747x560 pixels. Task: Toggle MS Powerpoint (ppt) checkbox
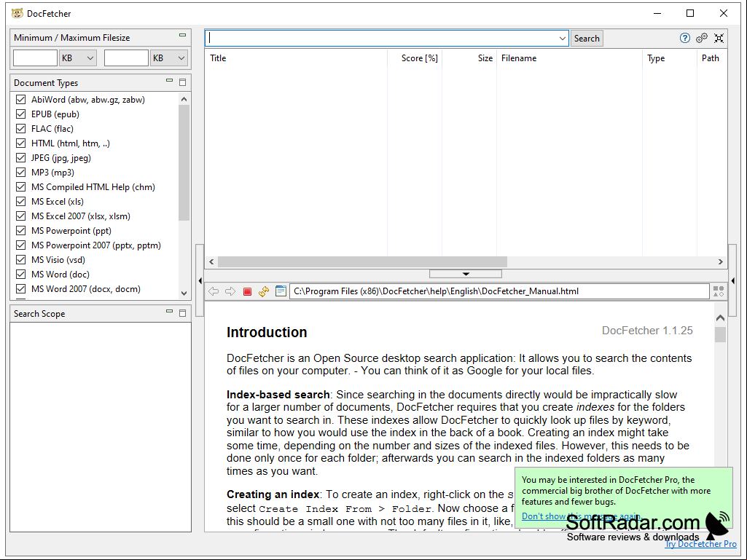pyautogui.click(x=20, y=230)
